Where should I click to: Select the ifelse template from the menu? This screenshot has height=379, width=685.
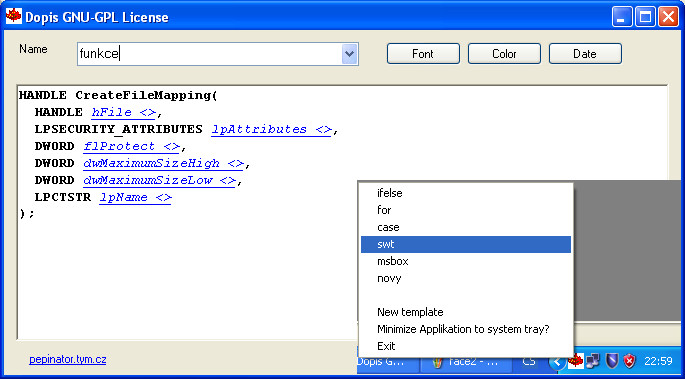click(x=466, y=193)
